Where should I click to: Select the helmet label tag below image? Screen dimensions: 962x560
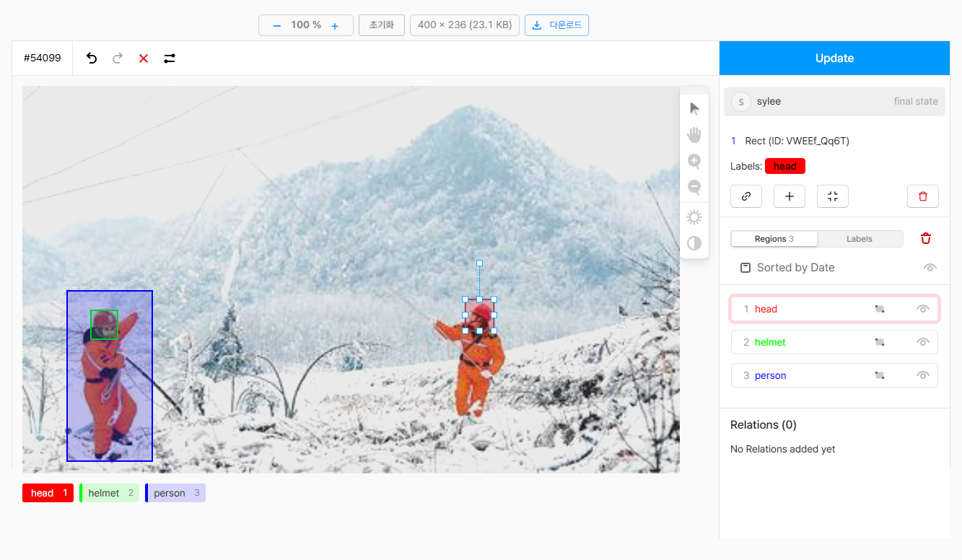(x=110, y=493)
